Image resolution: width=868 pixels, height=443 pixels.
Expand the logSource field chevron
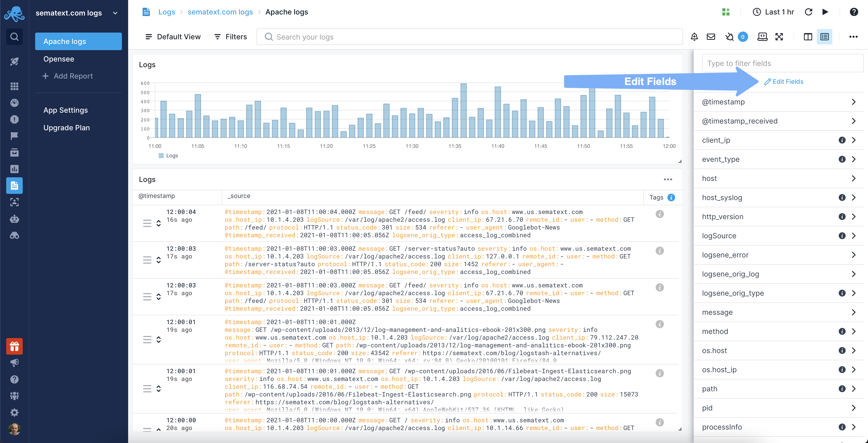click(x=854, y=236)
